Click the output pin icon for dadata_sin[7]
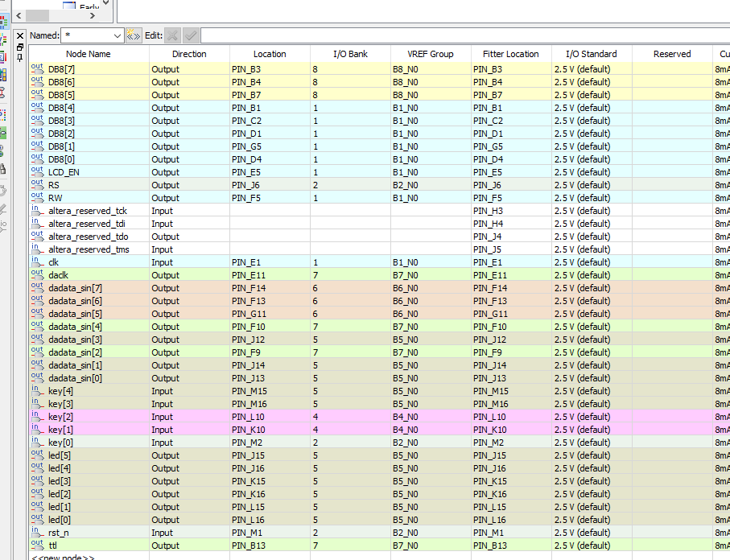This screenshot has height=560, width=730. (x=37, y=287)
